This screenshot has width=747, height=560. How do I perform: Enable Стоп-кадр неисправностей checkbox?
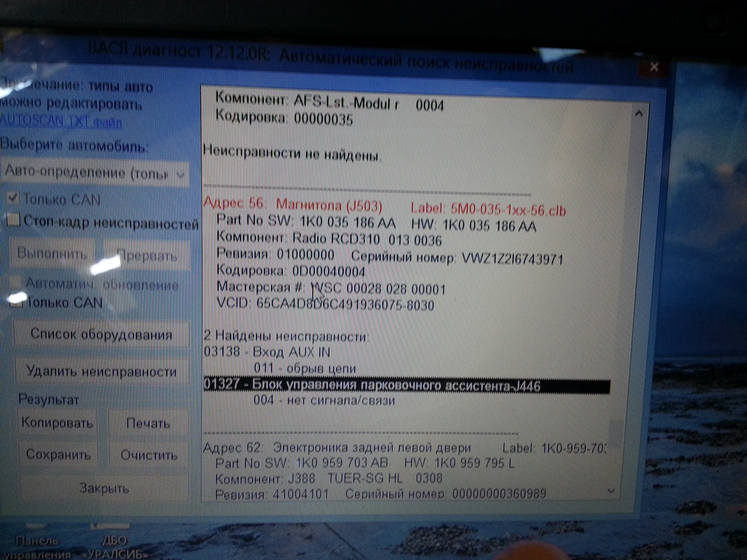pyautogui.click(x=14, y=221)
